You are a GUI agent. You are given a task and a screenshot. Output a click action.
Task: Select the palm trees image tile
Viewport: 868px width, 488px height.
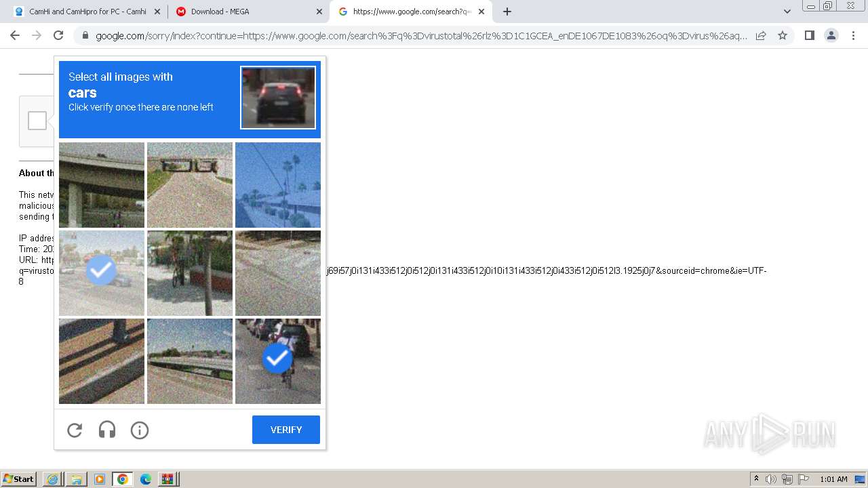[278, 185]
